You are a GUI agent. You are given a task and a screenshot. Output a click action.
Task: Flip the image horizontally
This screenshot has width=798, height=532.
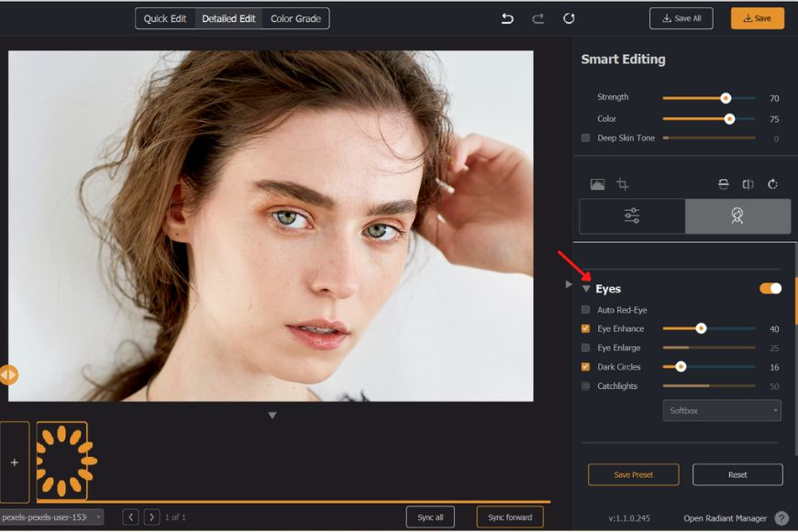point(747,183)
